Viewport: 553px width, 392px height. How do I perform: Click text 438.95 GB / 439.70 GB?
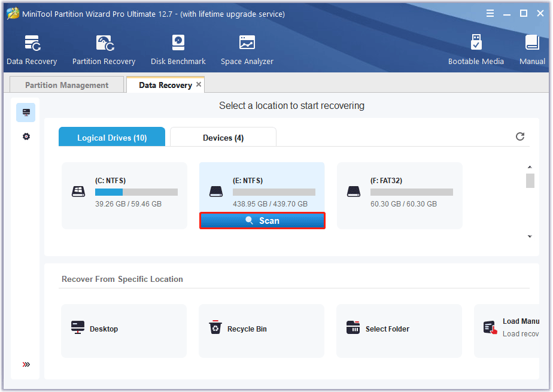[x=270, y=203]
